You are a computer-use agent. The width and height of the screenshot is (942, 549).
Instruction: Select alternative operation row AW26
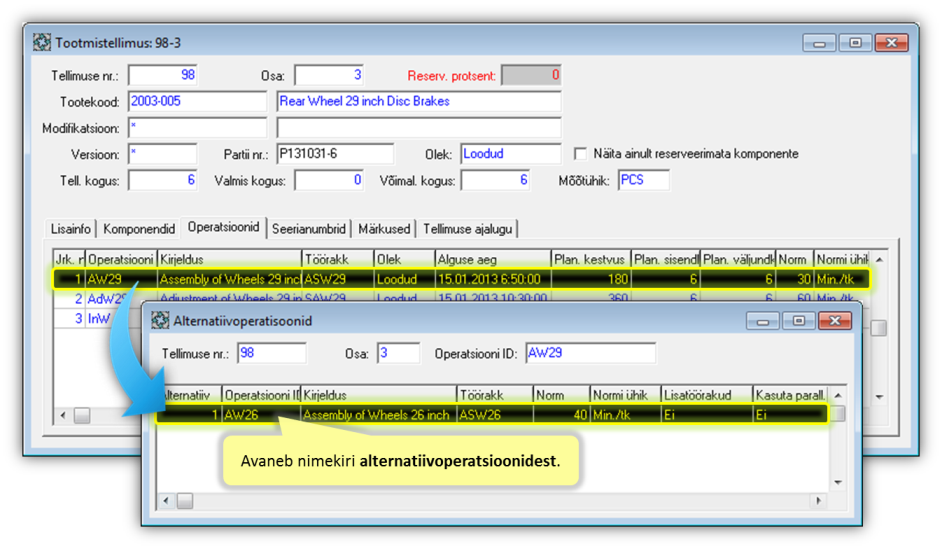(x=492, y=414)
